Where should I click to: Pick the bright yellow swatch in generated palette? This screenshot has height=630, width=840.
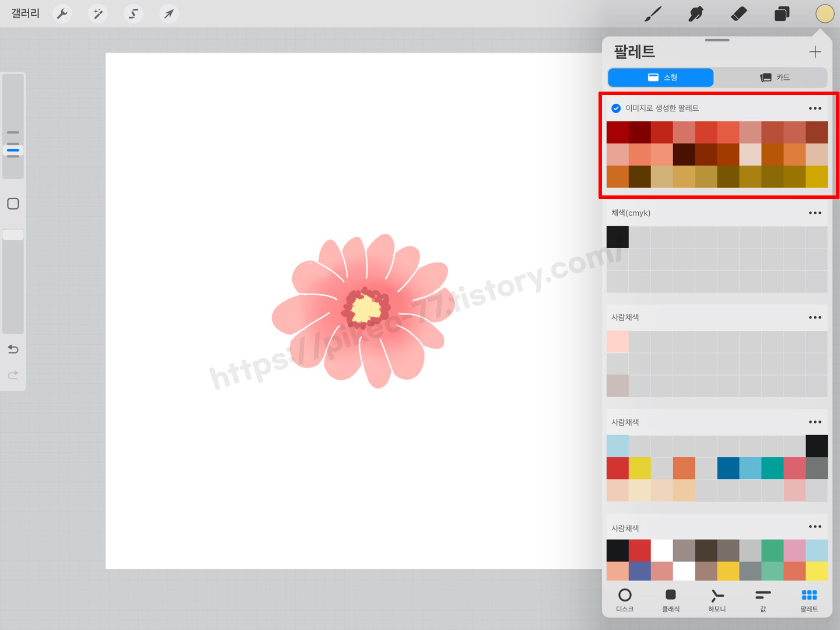point(817,177)
